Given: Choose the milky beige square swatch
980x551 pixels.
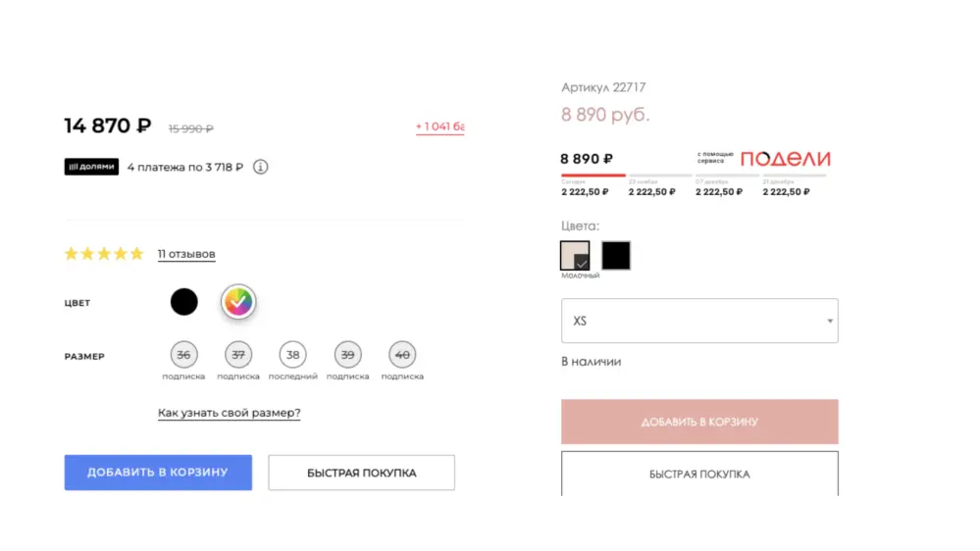Looking at the screenshot, I should 575,255.
